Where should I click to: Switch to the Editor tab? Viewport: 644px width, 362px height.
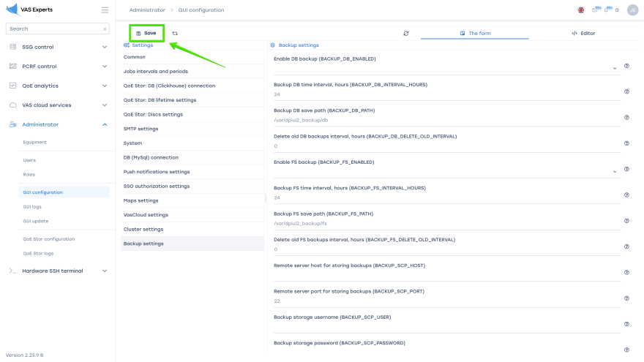point(583,33)
